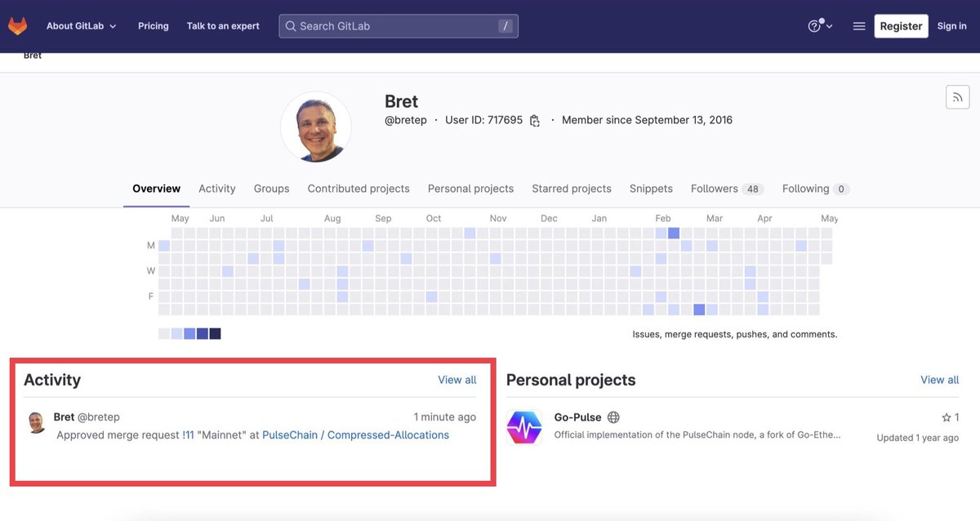Click Bret's large profile avatar
The image size is (980, 521).
pyautogui.click(x=315, y=127)
